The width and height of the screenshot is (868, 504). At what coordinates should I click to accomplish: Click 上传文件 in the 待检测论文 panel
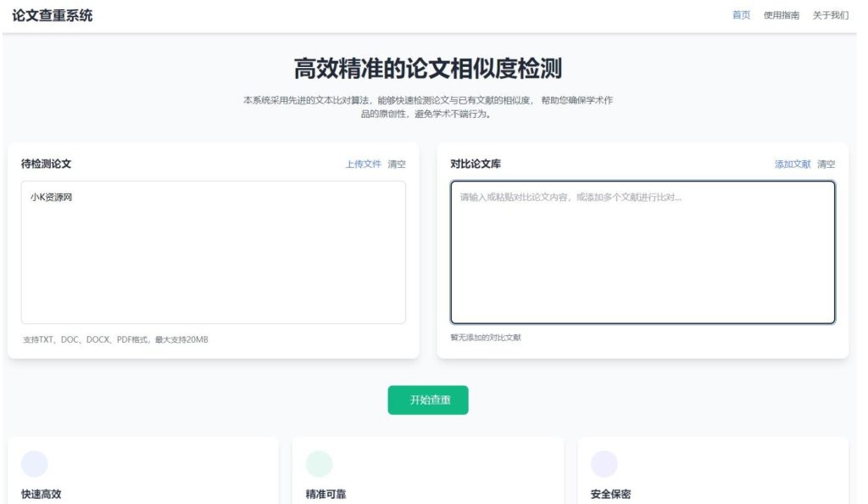click(363, 165)
